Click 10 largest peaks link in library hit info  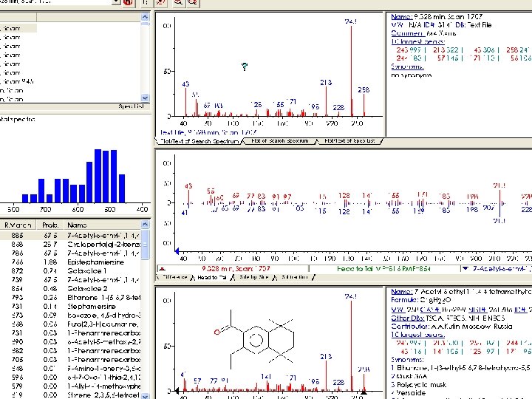pyautogui.click(x=417, y=335)
